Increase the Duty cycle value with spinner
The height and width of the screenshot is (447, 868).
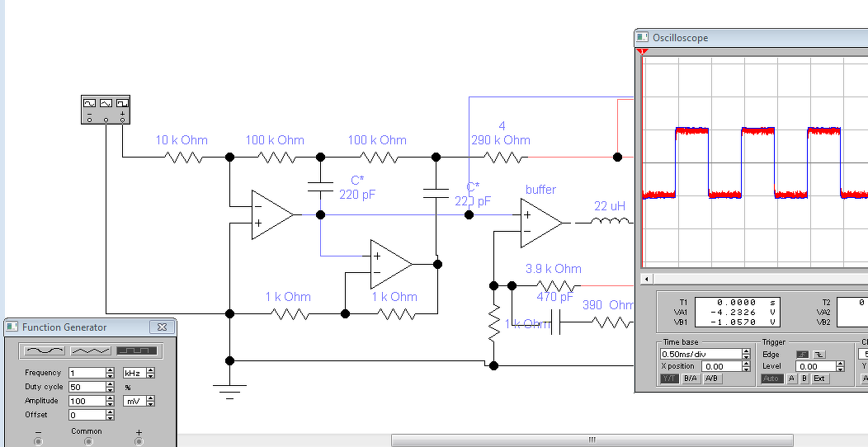coord(111,384)
